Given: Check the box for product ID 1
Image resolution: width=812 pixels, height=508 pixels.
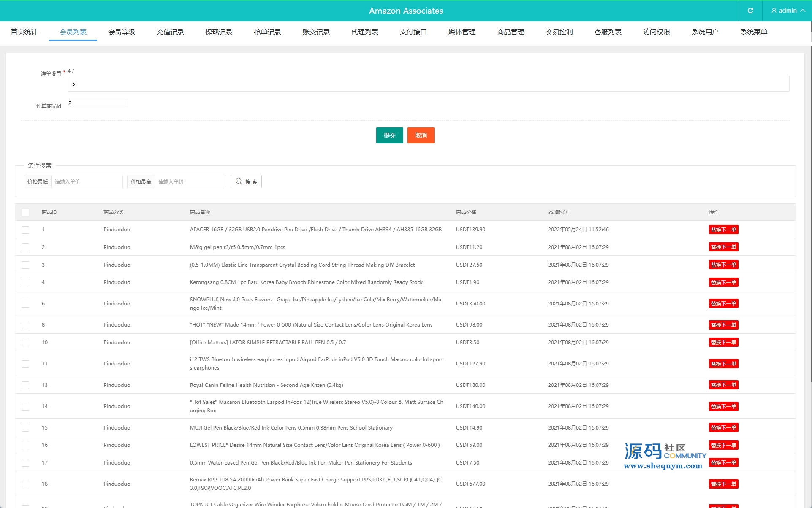Looking at the screenshot, I should 25,230.
